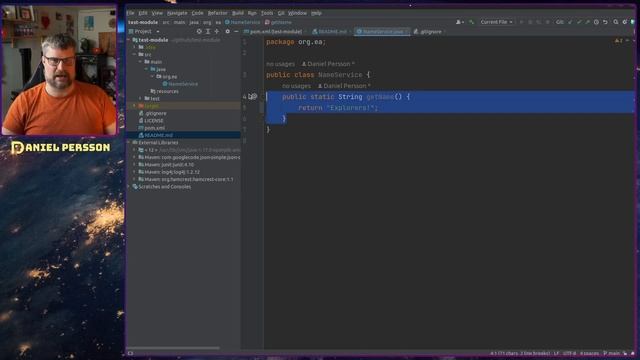This screenshot has height=360, width=640.
Task: Select LICENSE file in project tree
Action: point(151,121)
